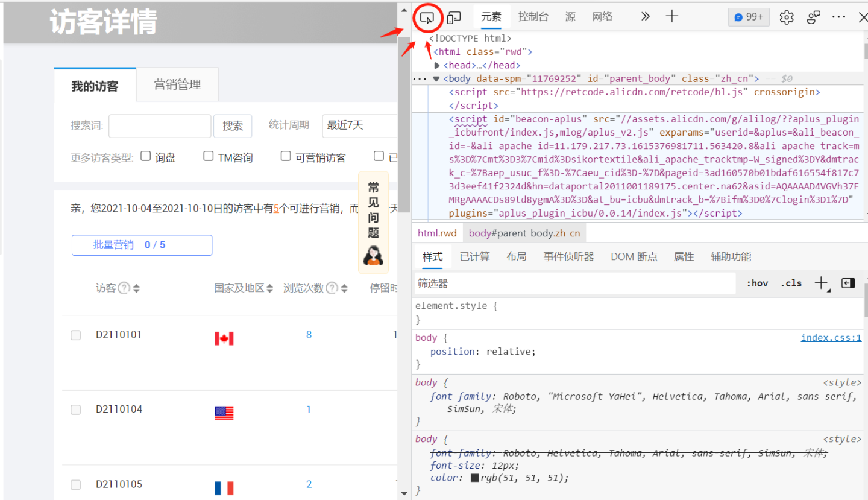This screenshot has width=868, height=500.
Task: Click help icon next to 访客 header
Action: click(124, 288)
